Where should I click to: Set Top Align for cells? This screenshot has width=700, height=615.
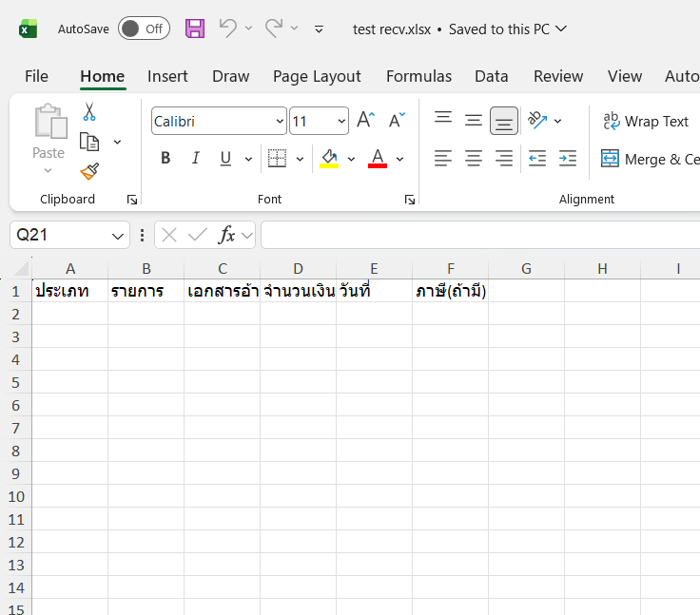tap(443, 119)
